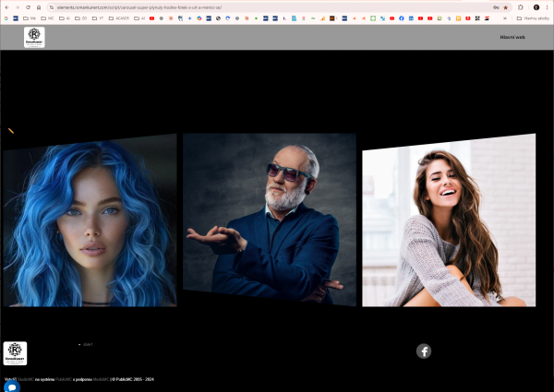Click the browser reload button
554x392 pixels.
[27, 6]
